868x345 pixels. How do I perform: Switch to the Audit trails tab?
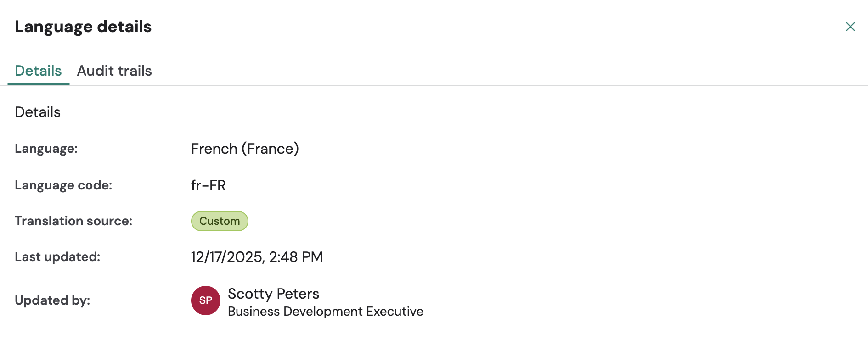coord(114,71)
